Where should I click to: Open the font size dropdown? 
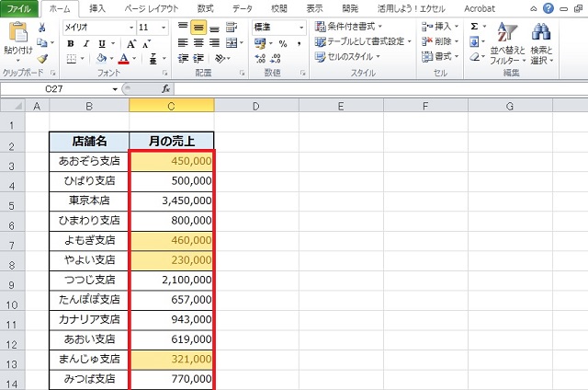coord(164,28)
